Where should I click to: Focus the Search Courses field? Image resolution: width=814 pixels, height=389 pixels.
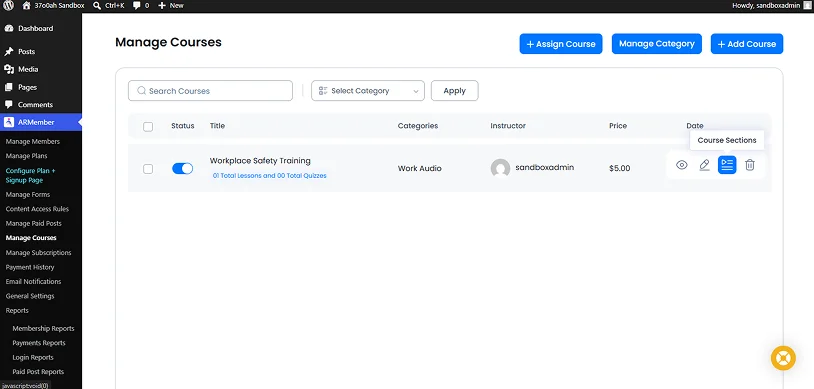point(210,91)
